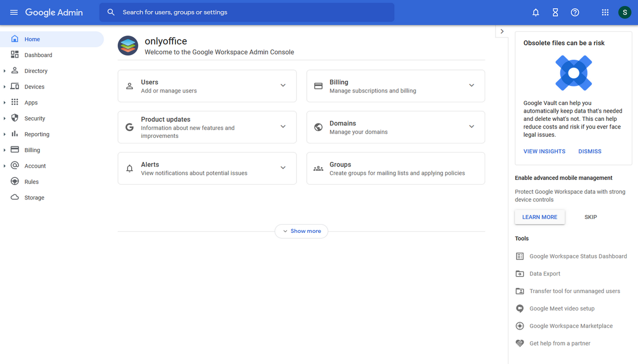Viewport: 638px width, 364px height.
Task: Select the Security shield icon in sidebar
Action: 15,118
